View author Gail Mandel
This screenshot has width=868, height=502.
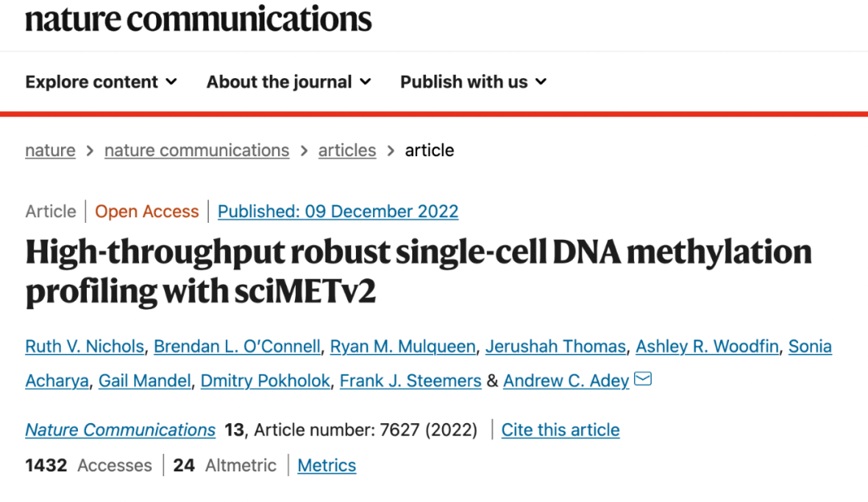click(145, 381)
